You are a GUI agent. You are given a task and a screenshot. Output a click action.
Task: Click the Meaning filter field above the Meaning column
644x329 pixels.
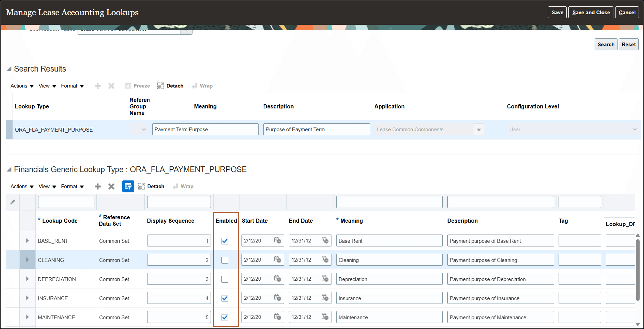(x=389, y=202)
